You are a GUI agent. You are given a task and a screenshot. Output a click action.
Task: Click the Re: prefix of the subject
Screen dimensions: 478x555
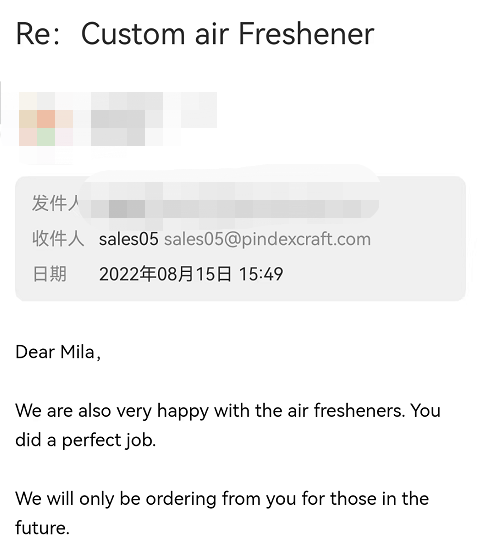pyautogui.click(x=38, y=34)
